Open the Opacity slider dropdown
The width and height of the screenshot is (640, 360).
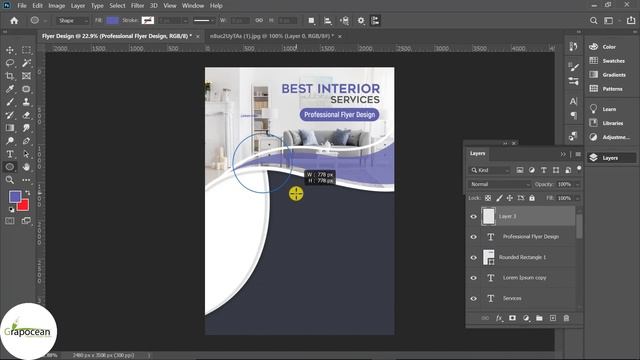click(x=577, y=184)
